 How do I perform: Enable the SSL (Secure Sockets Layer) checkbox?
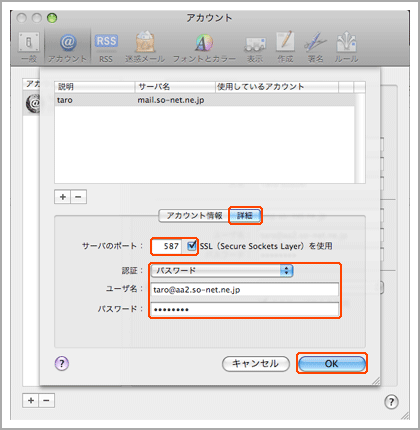tap(191, 246)
